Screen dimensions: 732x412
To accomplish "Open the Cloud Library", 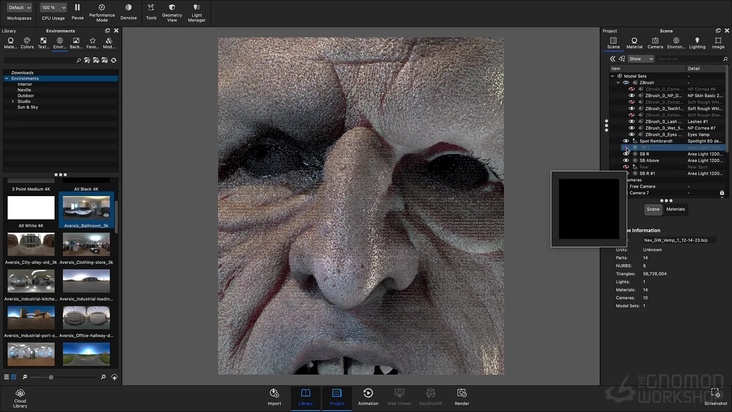I will pos(20,398).
